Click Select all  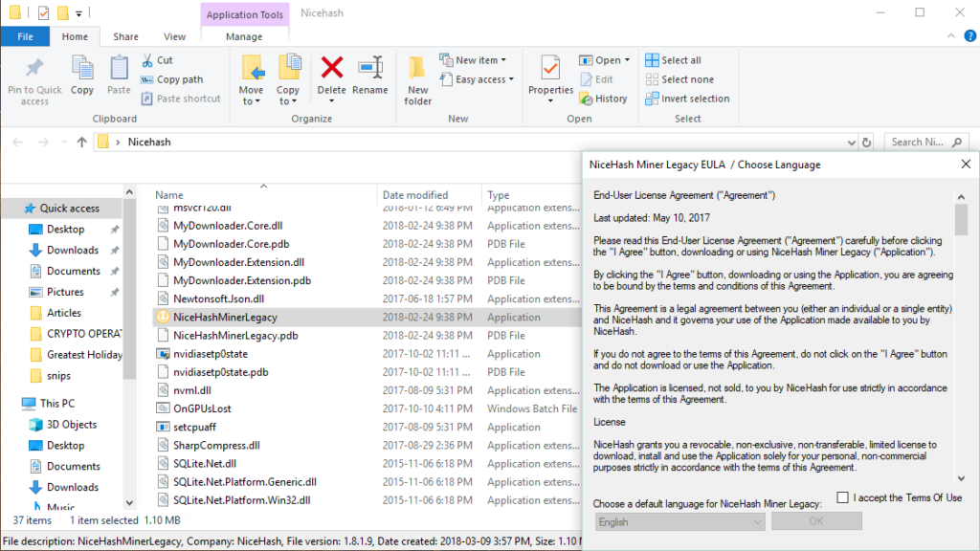pyautogui.click(x=673, y=60)
